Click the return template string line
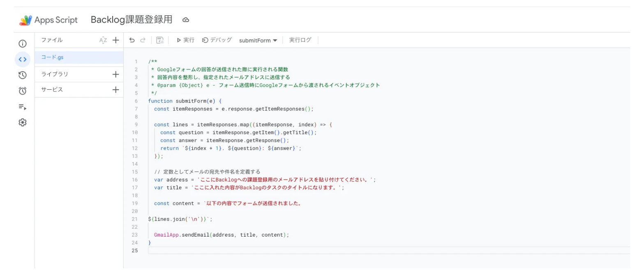Screen dimensions: 644x274 click(x=231, y=149)
